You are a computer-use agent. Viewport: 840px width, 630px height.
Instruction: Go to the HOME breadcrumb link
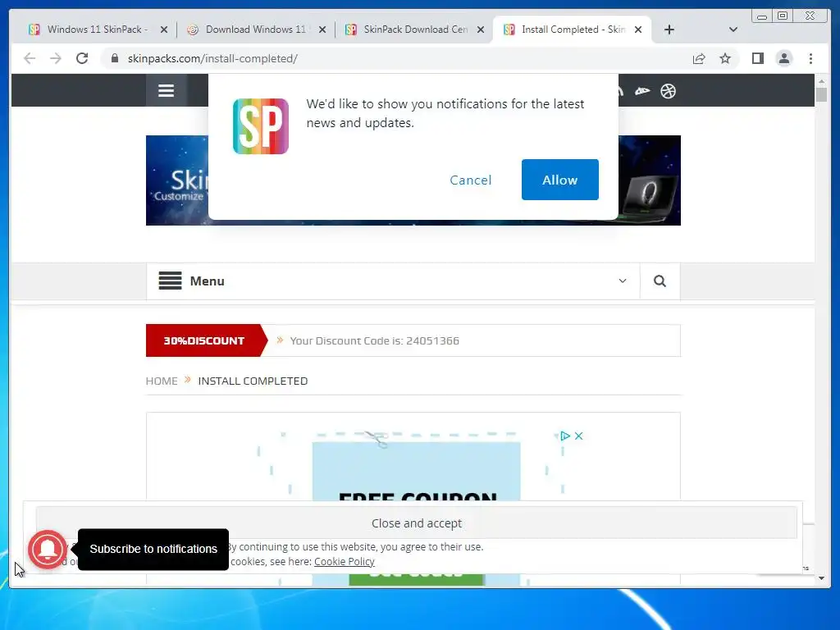tap(162, 381)
